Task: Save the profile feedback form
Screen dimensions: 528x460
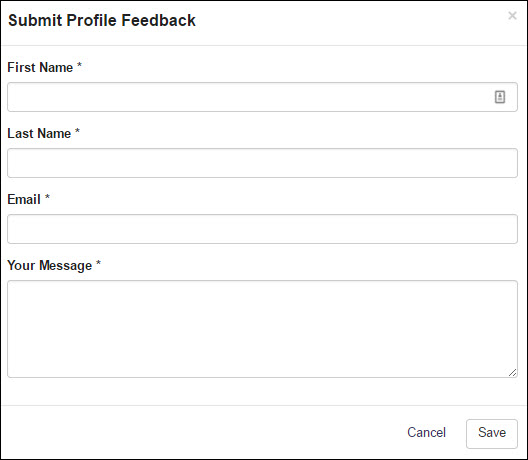Action: (x=492, y=434)
